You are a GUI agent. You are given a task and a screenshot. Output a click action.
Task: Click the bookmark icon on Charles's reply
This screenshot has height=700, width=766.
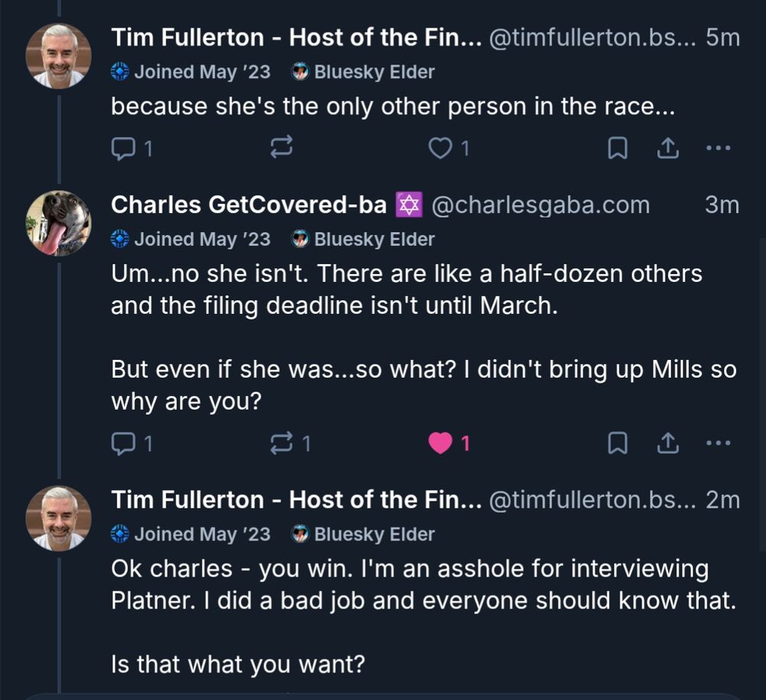pyautogui.click(x=619, y=443)
